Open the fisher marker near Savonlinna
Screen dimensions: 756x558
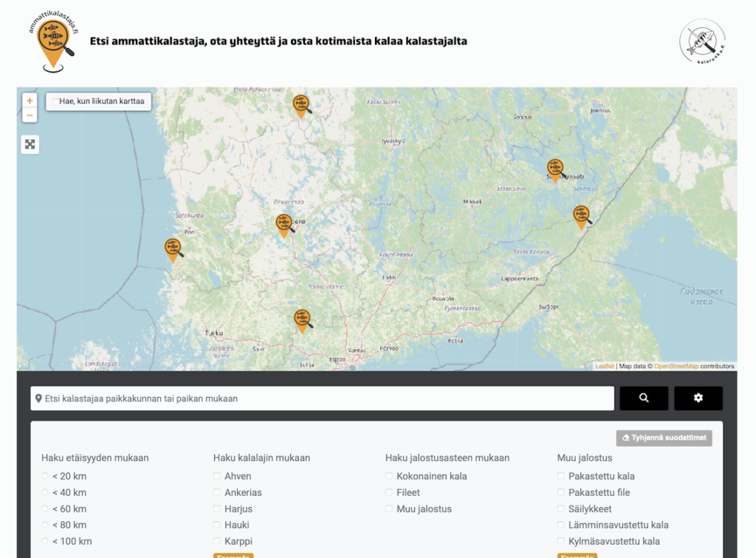pos(555,170)
